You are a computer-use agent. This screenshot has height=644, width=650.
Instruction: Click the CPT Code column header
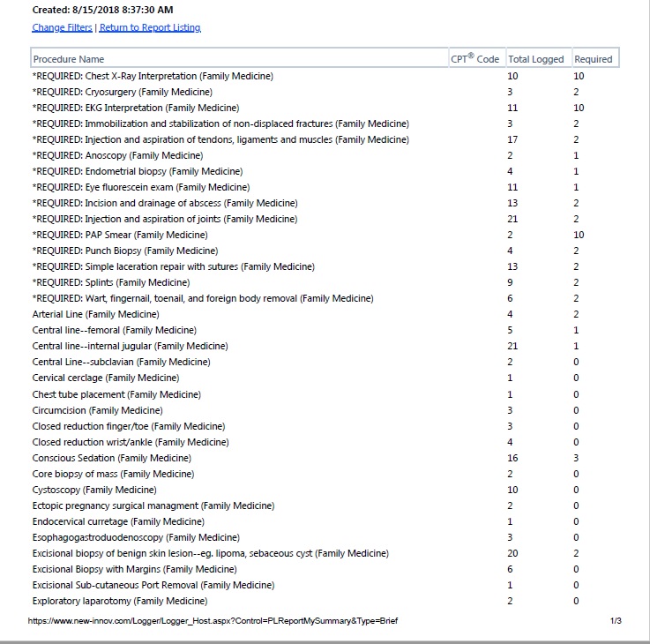coord(474,59)
